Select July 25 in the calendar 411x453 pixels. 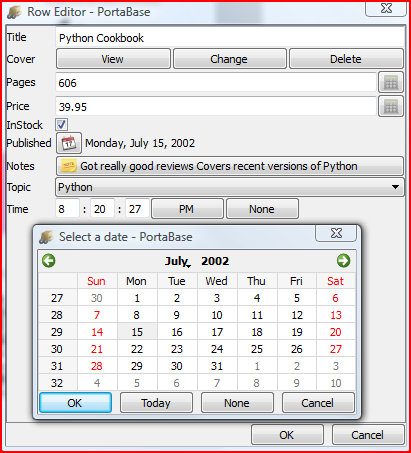(x=257, y=349)
